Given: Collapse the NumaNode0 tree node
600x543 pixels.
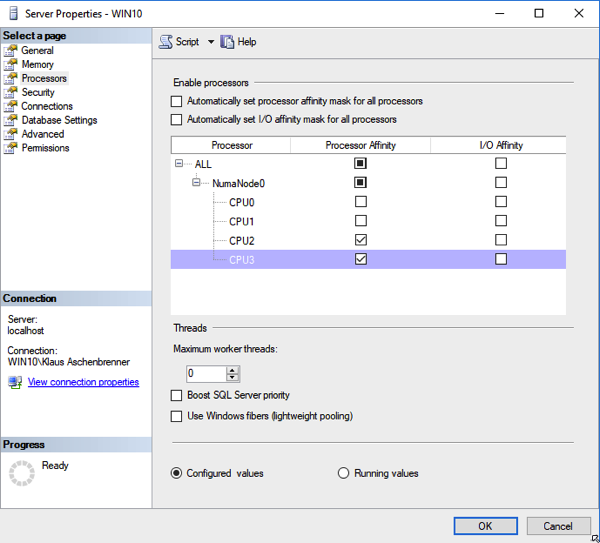Looking at the screenshot, I should tap(197, 183).
